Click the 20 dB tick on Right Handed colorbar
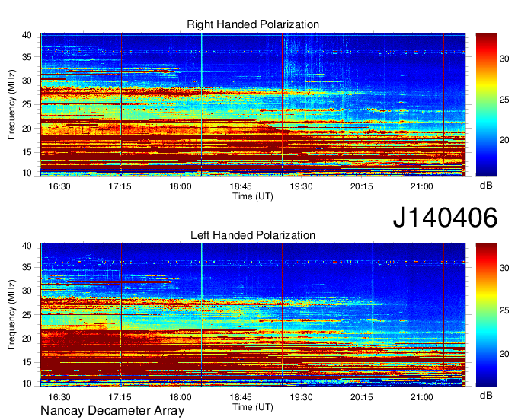Screen dimensions: 518x420 tap(504, 141)
